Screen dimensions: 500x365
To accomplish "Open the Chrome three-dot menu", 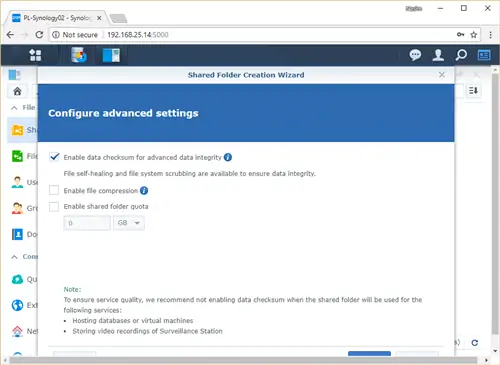I will coord(490,35).
